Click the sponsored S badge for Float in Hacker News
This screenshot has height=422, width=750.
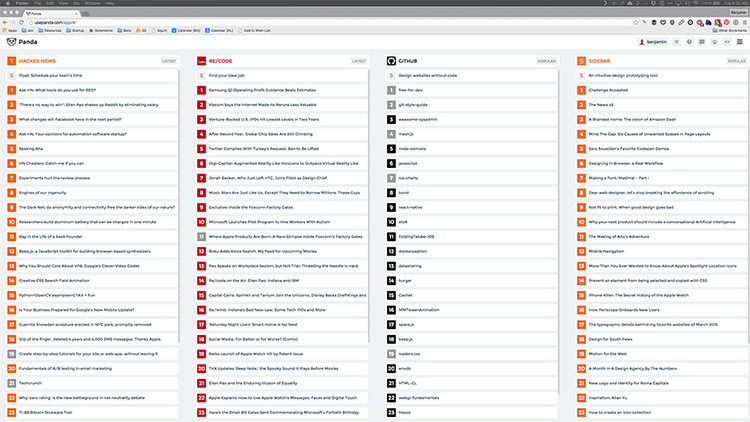coord(11,75)
